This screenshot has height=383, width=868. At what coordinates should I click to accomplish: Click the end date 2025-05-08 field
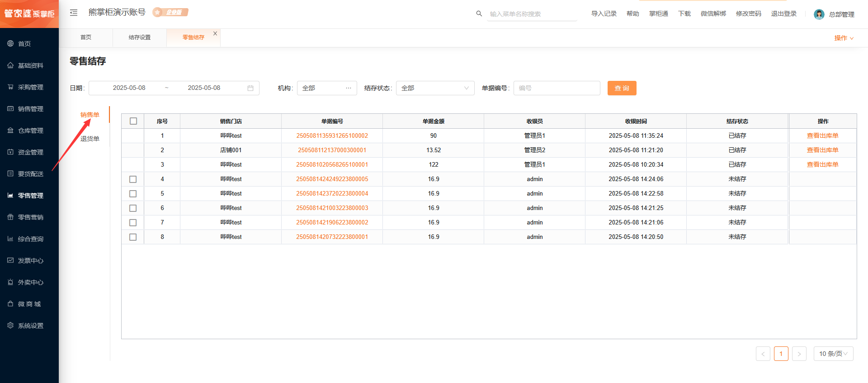(x=204, y=88)
